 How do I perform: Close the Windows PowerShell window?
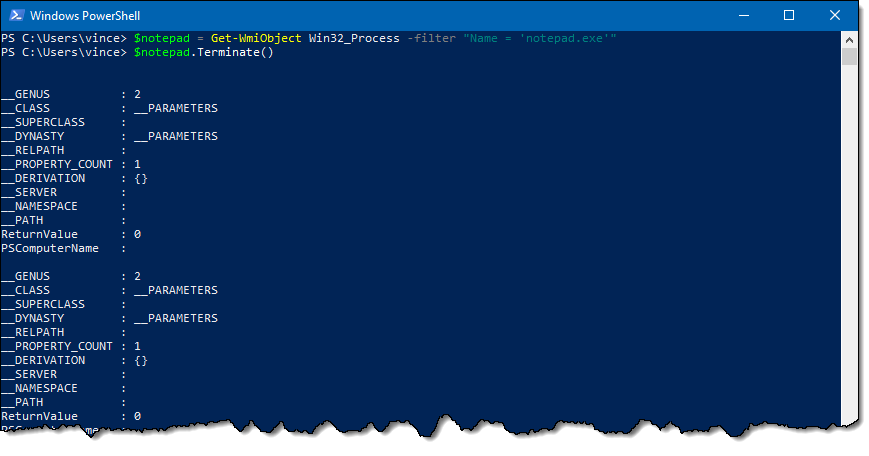pos(835,16)
